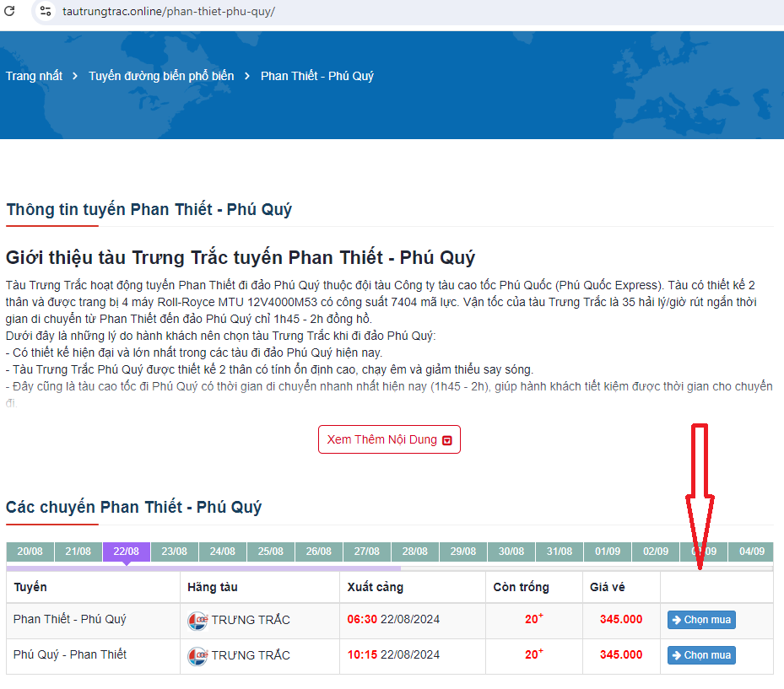
Task: Choose the 28/08 date tab
Action: (415, 551)
